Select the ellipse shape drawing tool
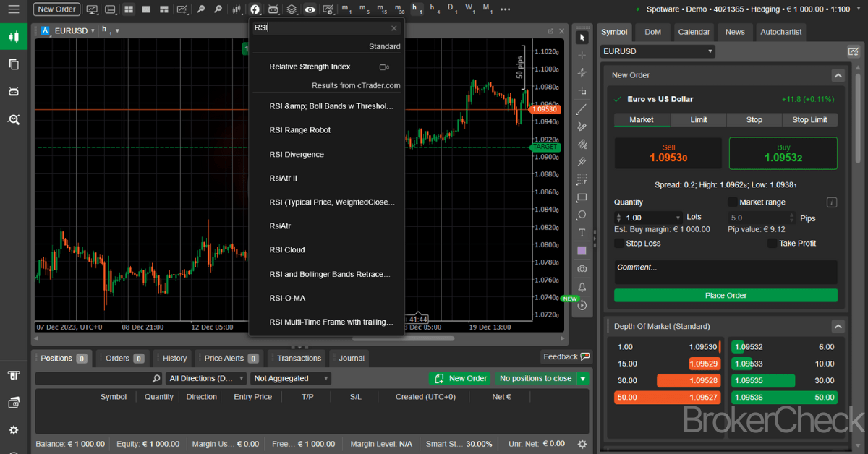This screenshot has height=454, width=868. (x=582, y=215)
